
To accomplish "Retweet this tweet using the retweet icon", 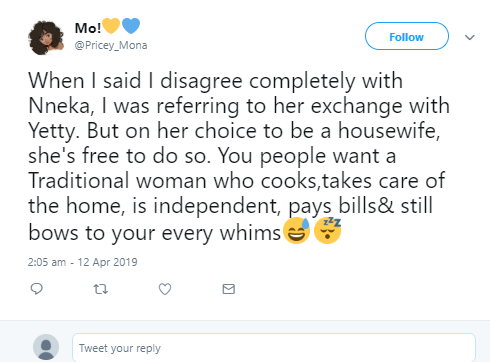I will 100,289.
